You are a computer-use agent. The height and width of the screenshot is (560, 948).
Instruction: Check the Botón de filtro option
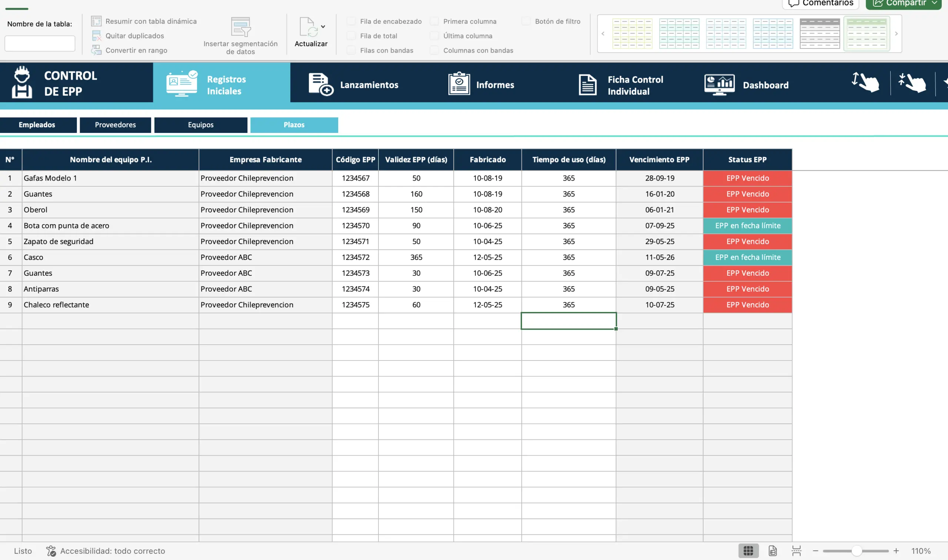coord(526,21)
